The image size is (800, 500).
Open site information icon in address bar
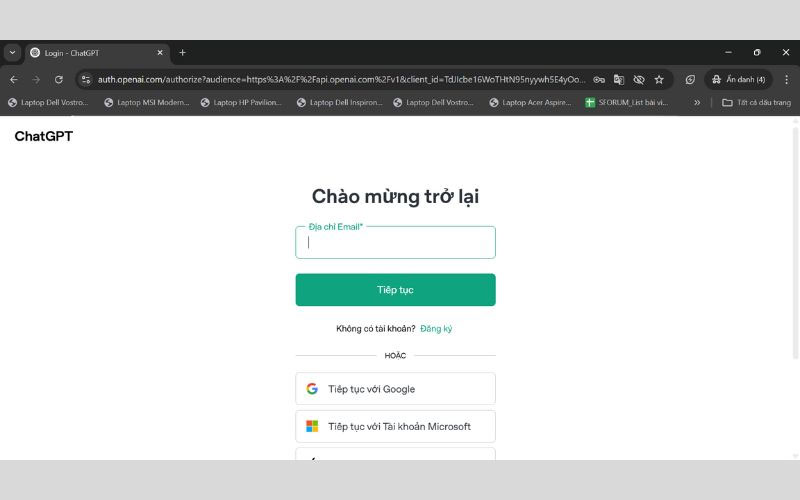point(86,80)
